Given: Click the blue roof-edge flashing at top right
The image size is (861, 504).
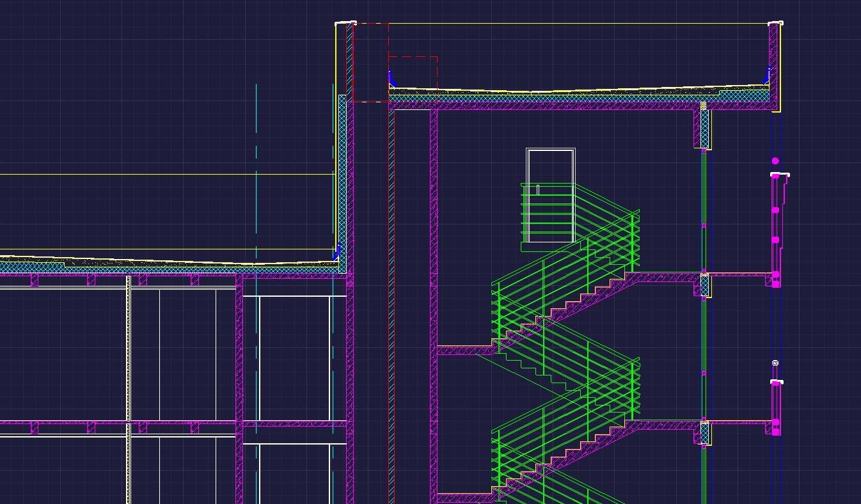Looking at the screenshot, I should tap(767, 75).
